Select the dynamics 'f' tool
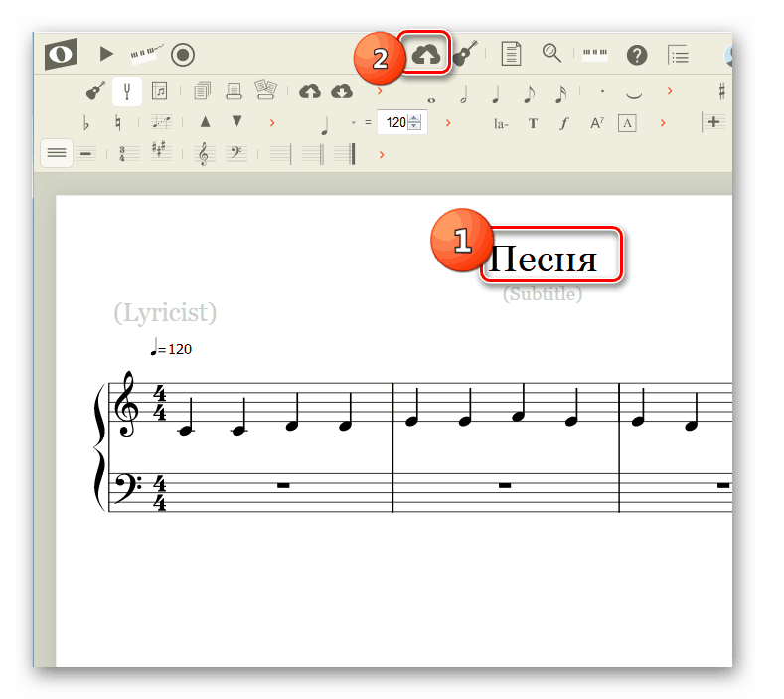Screen dimensions: 784x699 (x=564, y=123)
